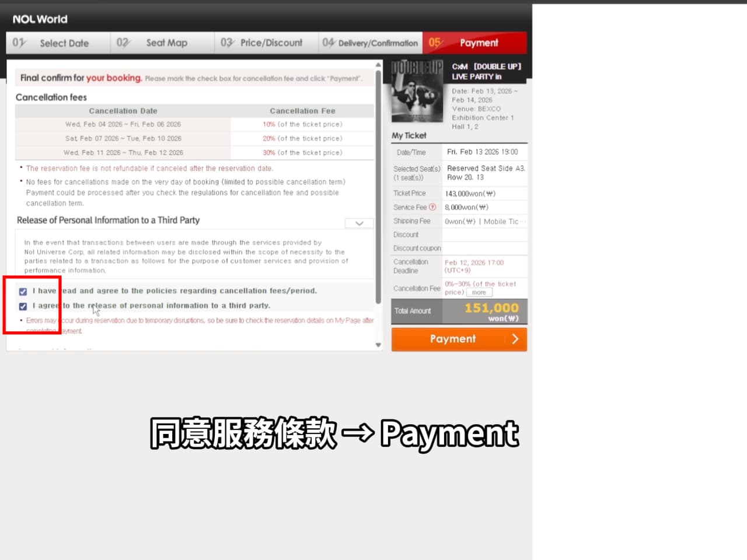Image resolution: width=747 pixels, height=560 pixels.
Task: Click the Sat, Feb 07 2026 date row
Action: coord(123,138)
